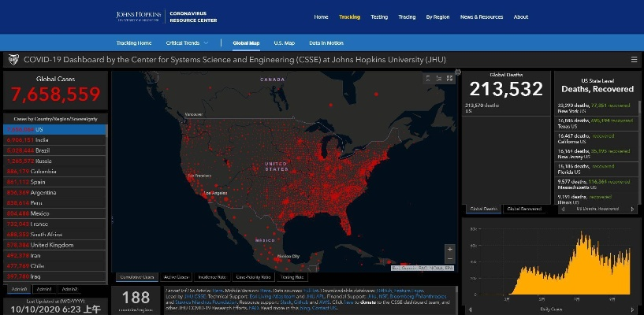Select United Kingdom in the country list
644x315 pixels.
pos(54,245)
